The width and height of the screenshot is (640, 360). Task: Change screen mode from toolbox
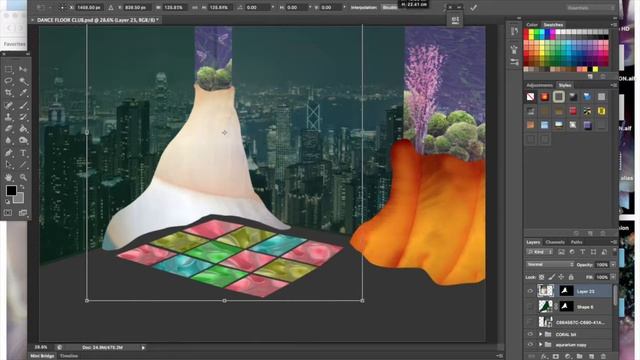pyautogui.click(x=23, y=213)
